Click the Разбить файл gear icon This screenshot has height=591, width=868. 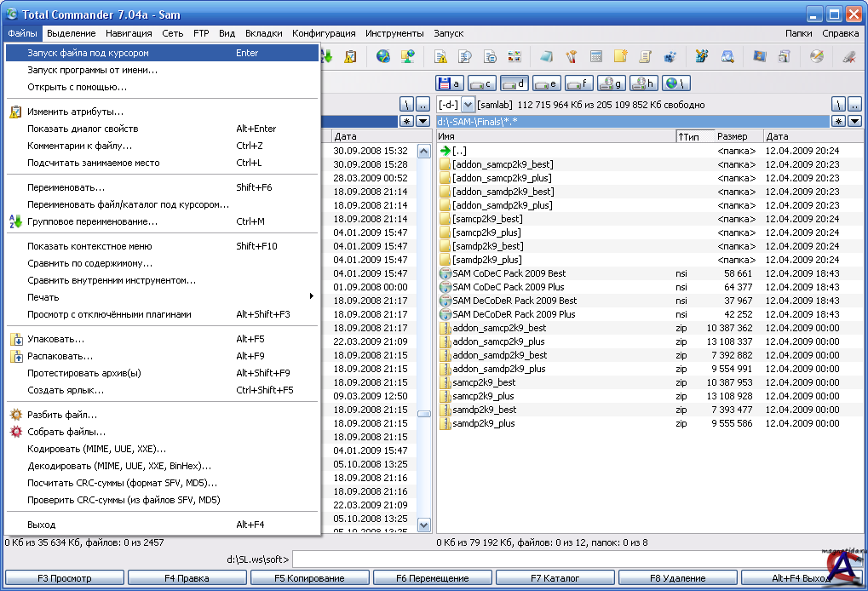(15, 415)
